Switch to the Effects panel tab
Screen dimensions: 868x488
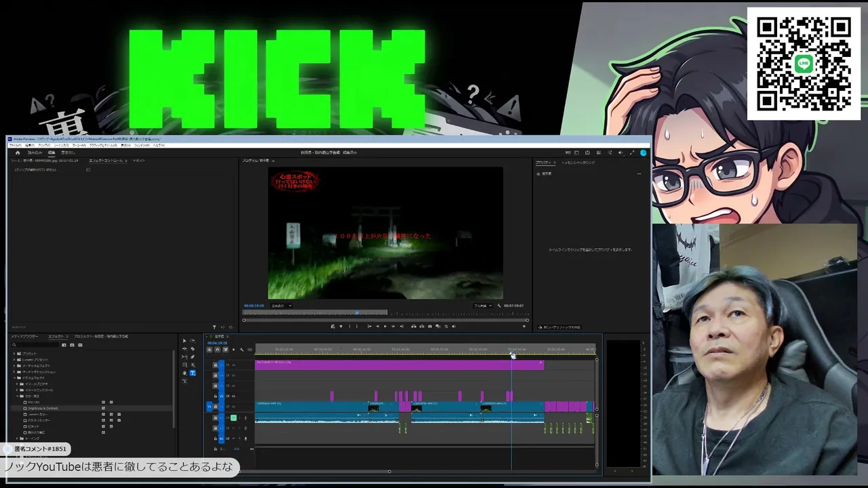click(56, 336)
